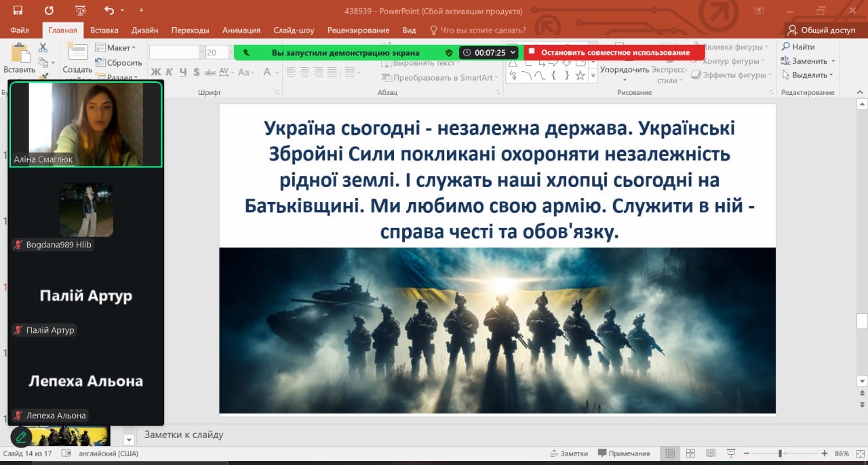Click the Find (Найти) magnifier tool

pyautogui.click(x=797, y=47)
